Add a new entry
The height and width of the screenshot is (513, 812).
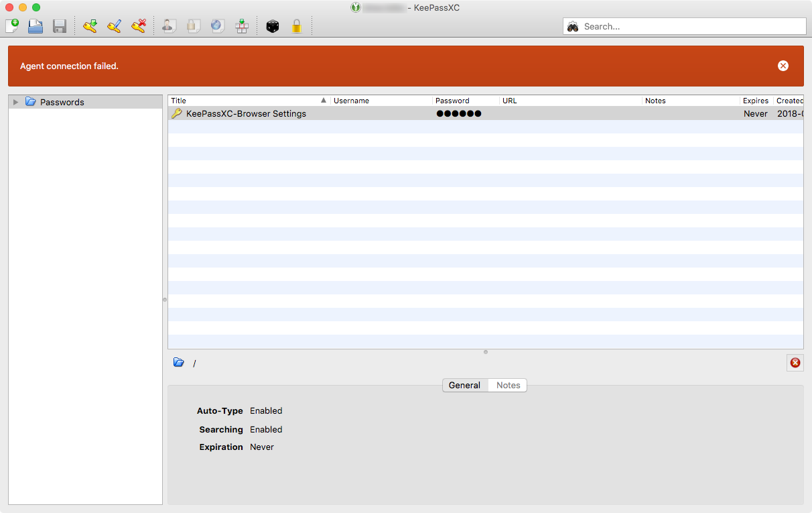click(x=90, y=26)
